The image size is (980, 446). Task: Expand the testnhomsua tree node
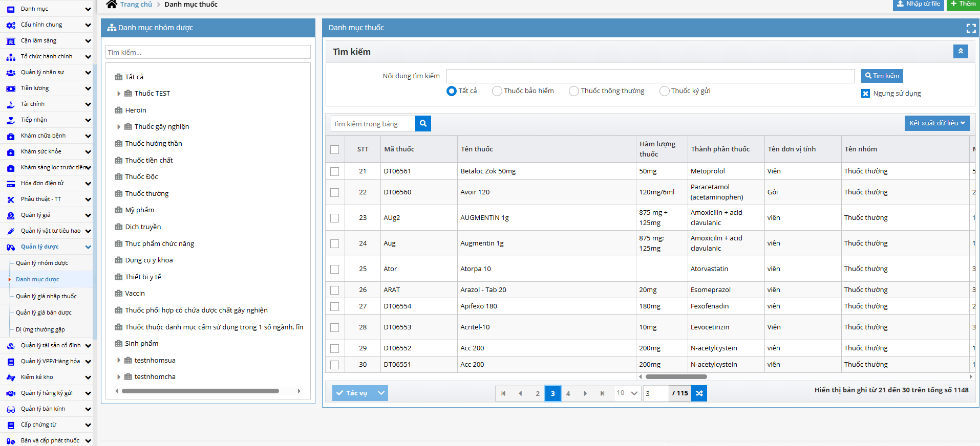(119, 361)
